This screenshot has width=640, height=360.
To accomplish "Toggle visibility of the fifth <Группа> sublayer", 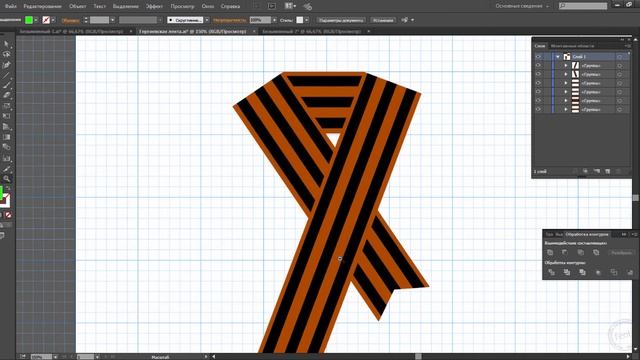I will click(x=538, y=100).
